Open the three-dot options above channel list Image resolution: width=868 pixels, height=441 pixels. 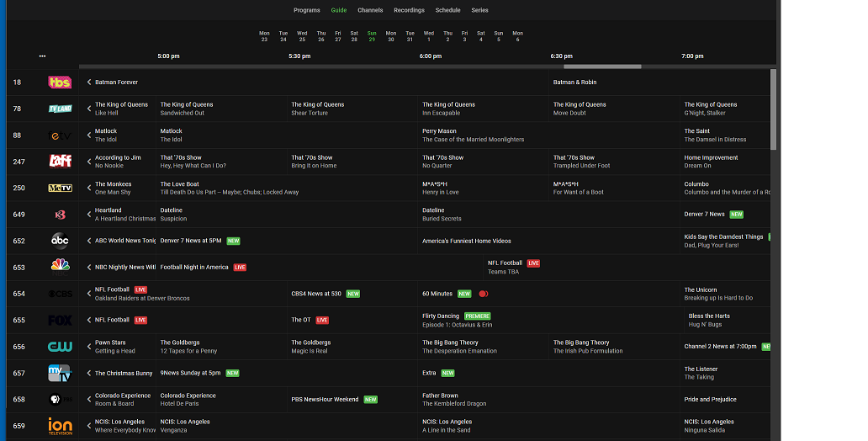point(42,56)
